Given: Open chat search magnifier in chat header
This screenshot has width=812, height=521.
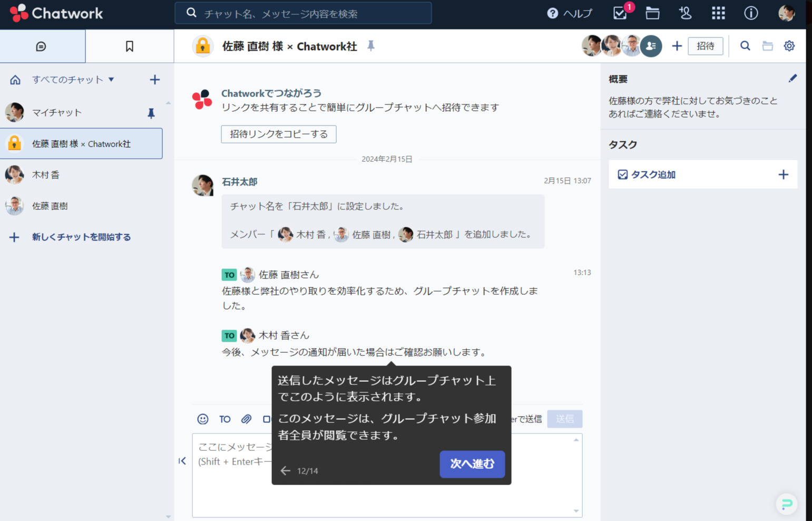Looking at the screenshot, I should coord(745,46).
